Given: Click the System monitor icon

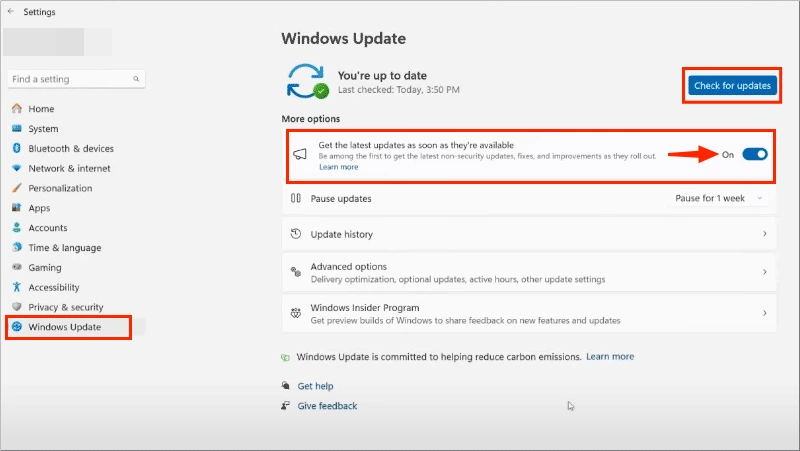Looking at the screenshot, I should click(17, 129).
